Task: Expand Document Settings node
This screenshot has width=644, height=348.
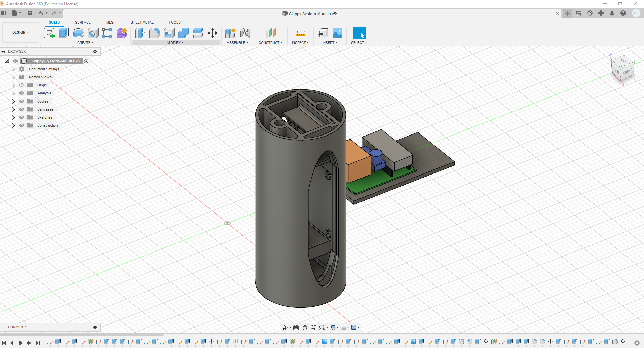Action: pyautogui.click(x=13, y=69)
